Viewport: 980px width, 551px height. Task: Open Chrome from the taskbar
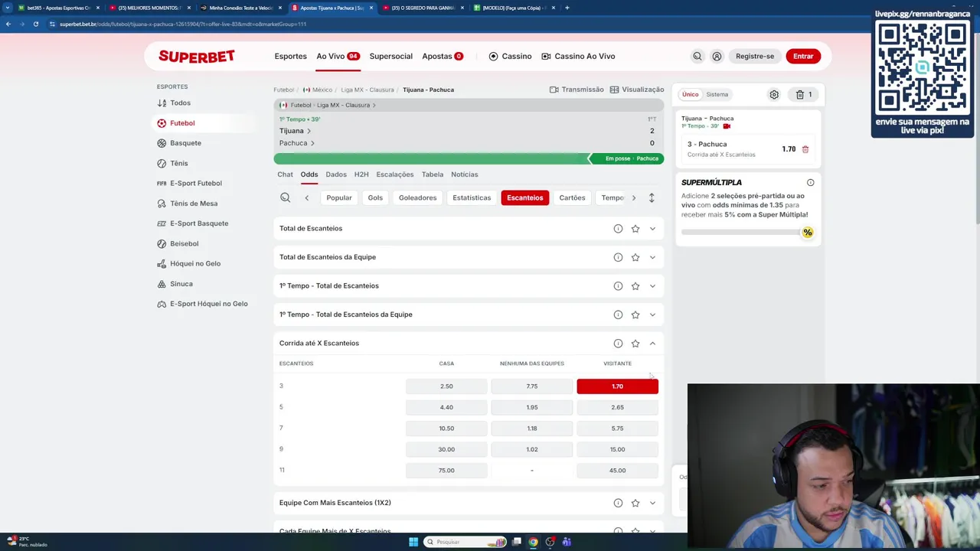coord(533,542)
